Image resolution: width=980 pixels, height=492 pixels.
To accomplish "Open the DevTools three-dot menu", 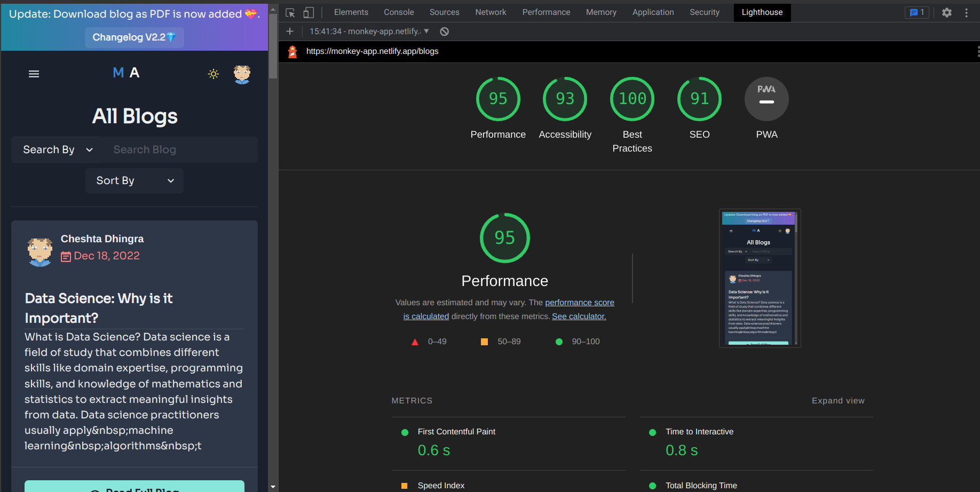I will click(966, 12).
